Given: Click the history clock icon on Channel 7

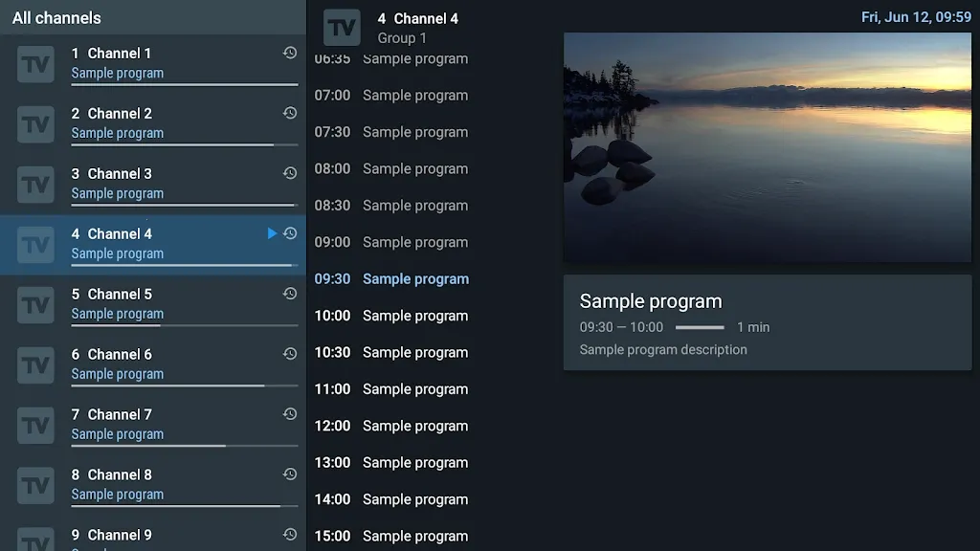Looking at the screenshot, I should point(290,415).
